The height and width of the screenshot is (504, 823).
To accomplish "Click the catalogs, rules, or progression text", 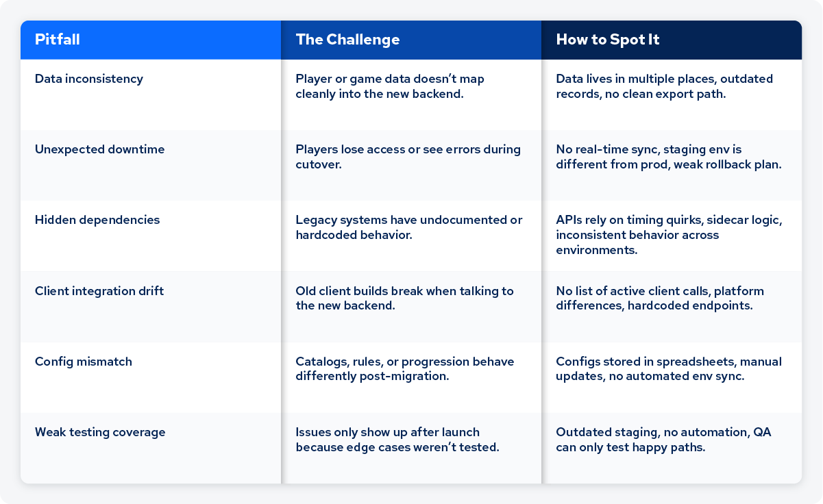I will (404, 369).
